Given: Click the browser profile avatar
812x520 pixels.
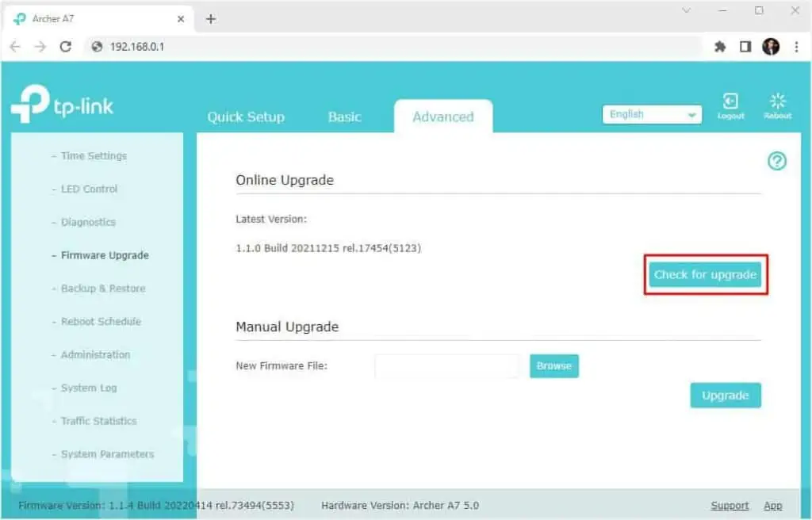Looking at the screenshot, I should click(x=770, y=46).
